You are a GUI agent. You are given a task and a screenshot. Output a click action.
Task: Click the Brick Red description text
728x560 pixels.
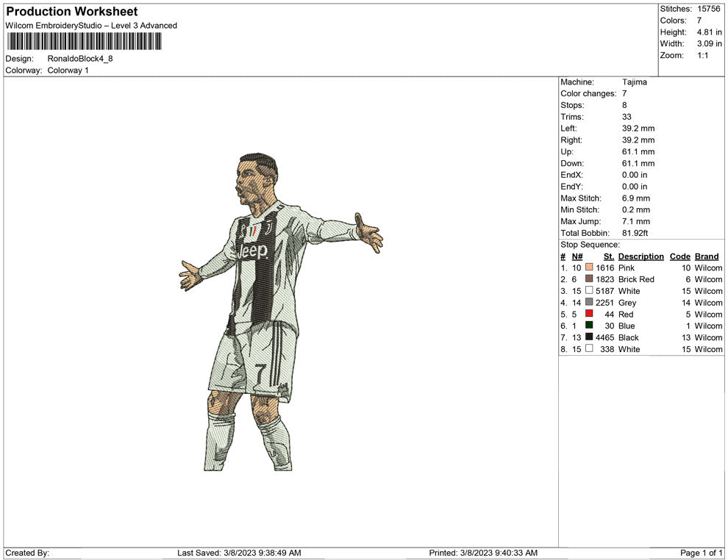click(636, 279)
